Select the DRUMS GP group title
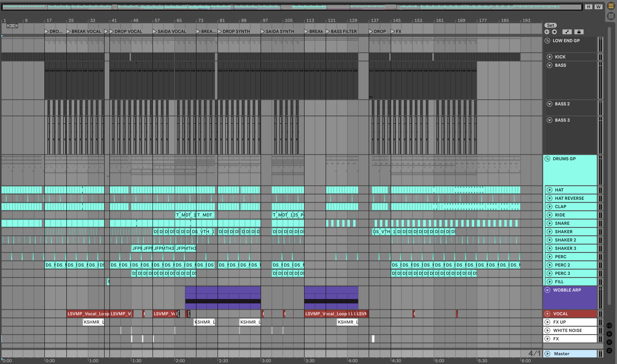Image resolution: width=617 pixels, height=364 pixels. coord(564,159)
